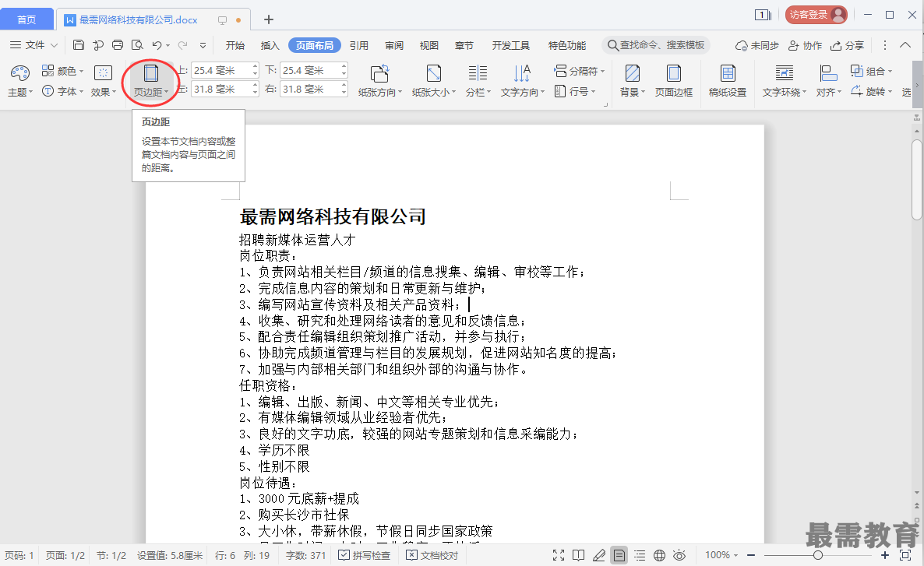This screenshot has height=566, width=924.
Task: Expand the 颜色 color dropdown
Action: [x=81, y=72]
